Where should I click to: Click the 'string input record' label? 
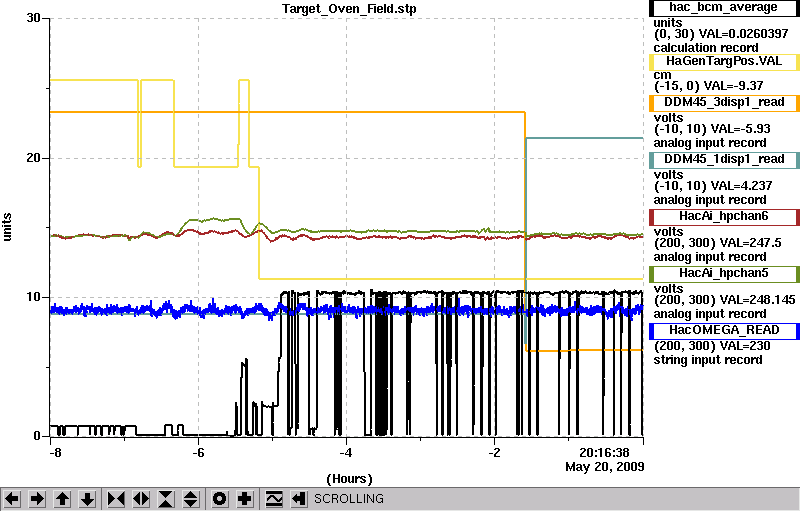708,360
